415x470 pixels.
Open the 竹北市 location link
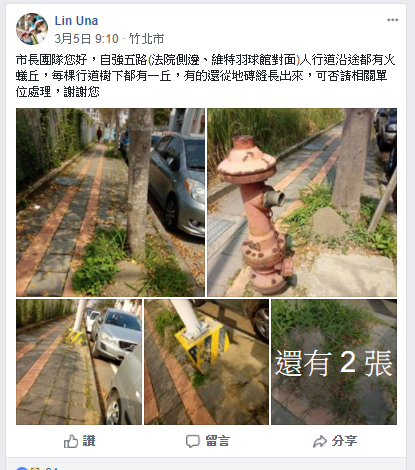147,39
